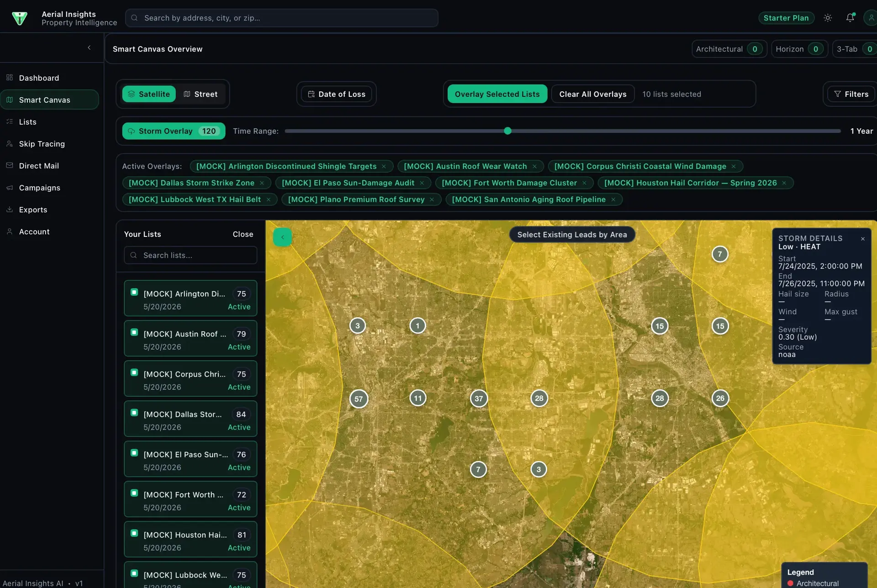Click the Storm Overlay 120 count badge

pos(209,131)
